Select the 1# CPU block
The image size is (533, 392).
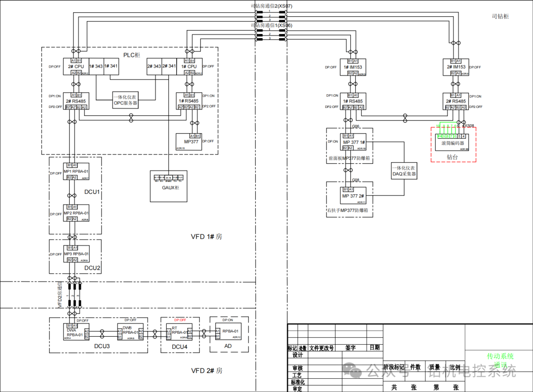(x=189, y=67)
